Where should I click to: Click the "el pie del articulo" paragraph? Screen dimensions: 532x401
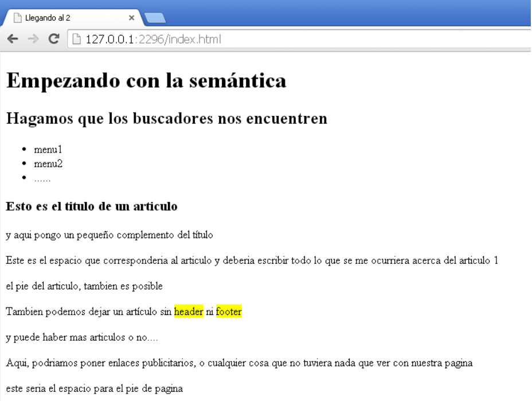coord(84,286)
